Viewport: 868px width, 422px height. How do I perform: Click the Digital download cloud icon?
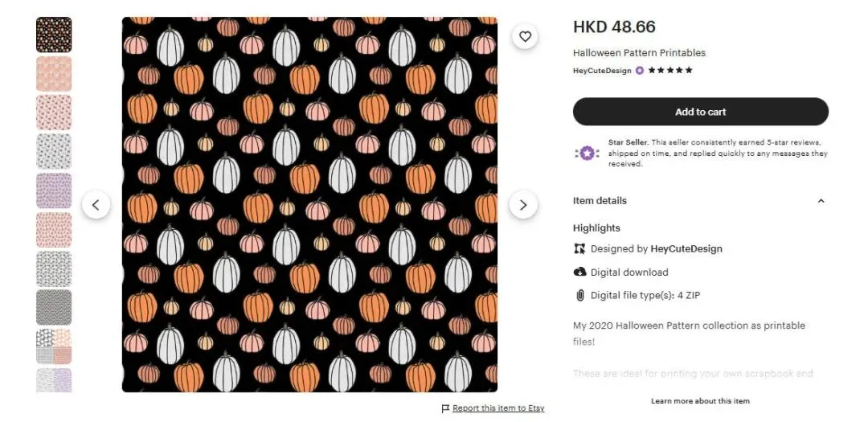pyautogui.click(x=580, y=272)
